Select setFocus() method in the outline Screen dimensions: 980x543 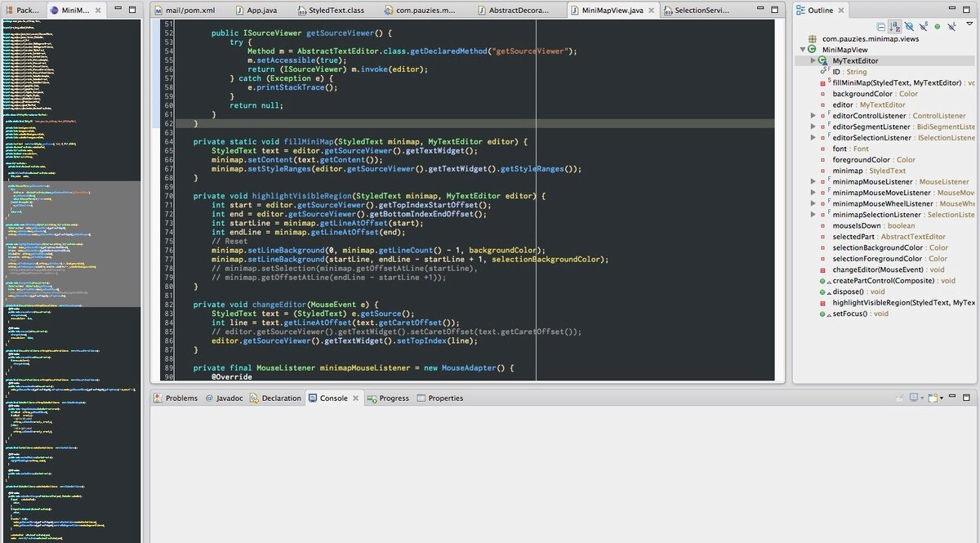pyautogui.click(x=861, y=314)
